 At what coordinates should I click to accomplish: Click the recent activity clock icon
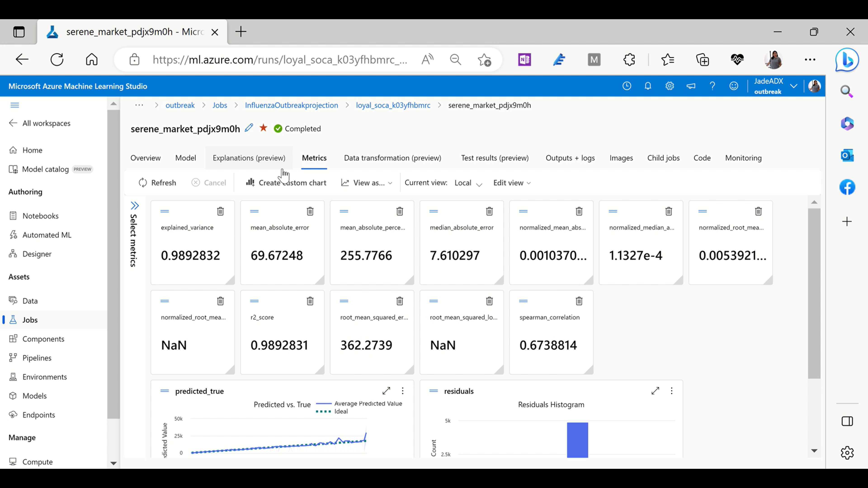pos(627,86)
